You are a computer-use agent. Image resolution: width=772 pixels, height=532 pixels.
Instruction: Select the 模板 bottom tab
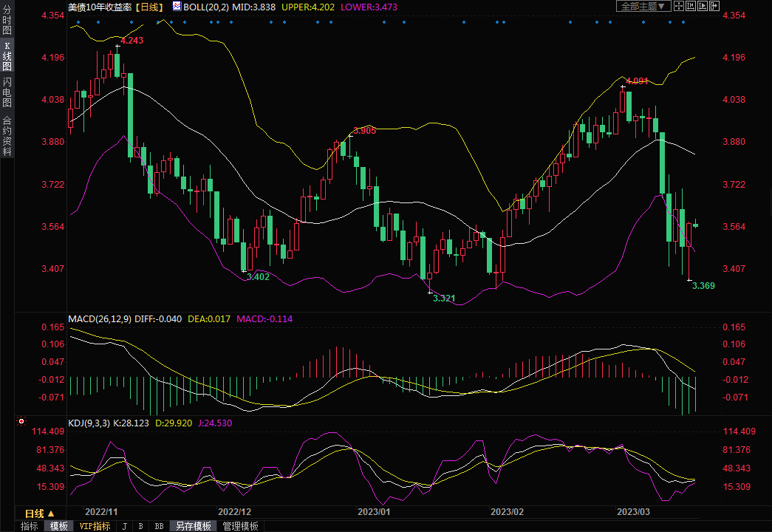tap(59, 526)
